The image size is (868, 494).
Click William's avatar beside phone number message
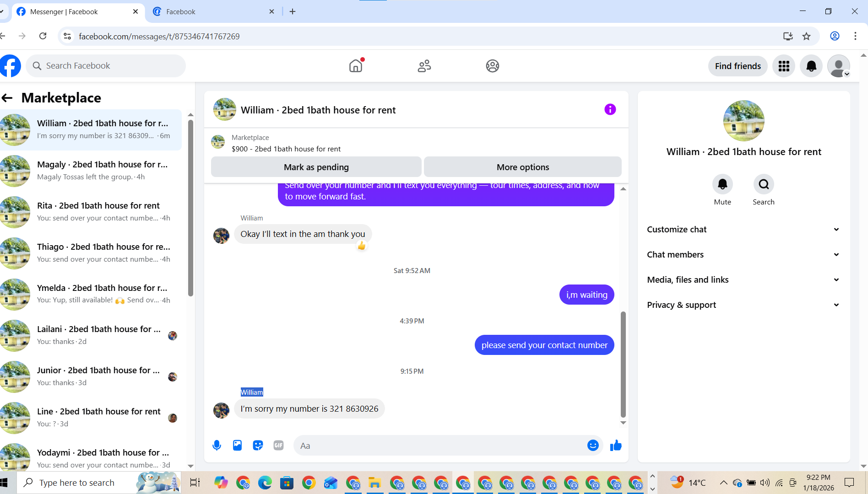[x=221, y=410]
